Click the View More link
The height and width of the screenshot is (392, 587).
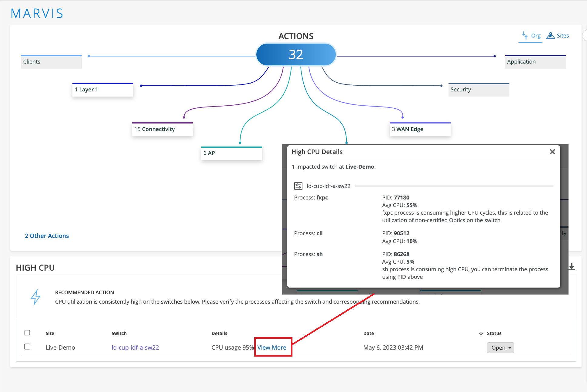coord(272,348)
